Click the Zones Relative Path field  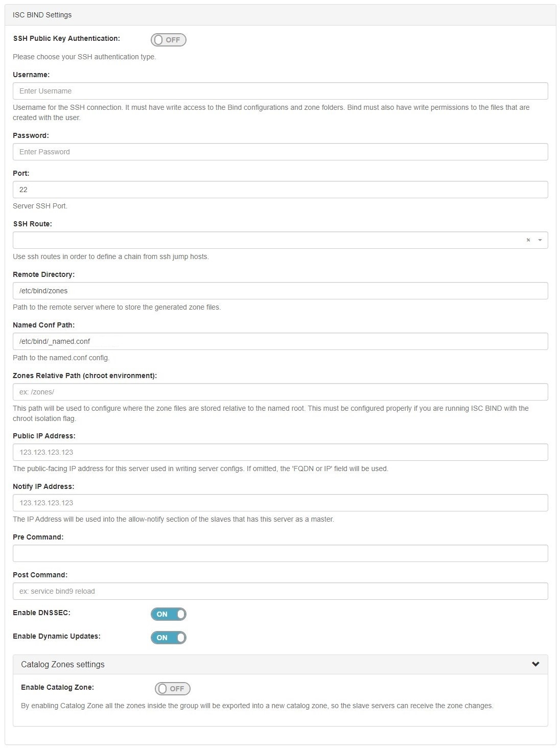(280, 392)
